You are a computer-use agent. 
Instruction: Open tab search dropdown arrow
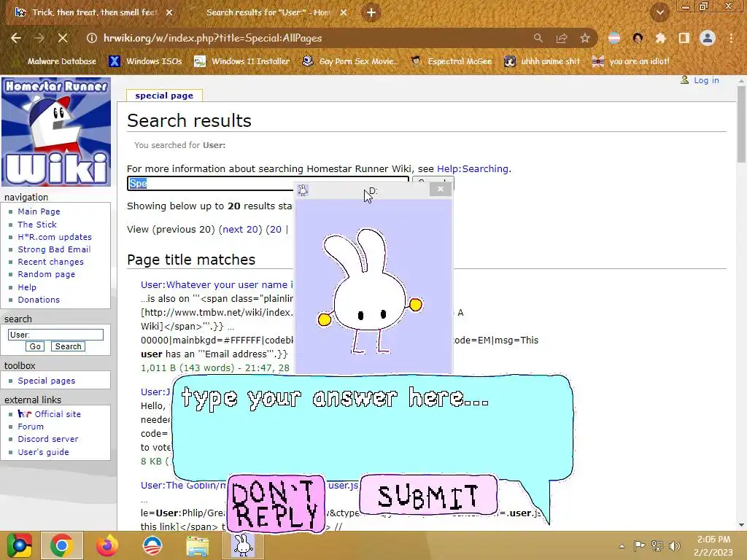point(659,12)
